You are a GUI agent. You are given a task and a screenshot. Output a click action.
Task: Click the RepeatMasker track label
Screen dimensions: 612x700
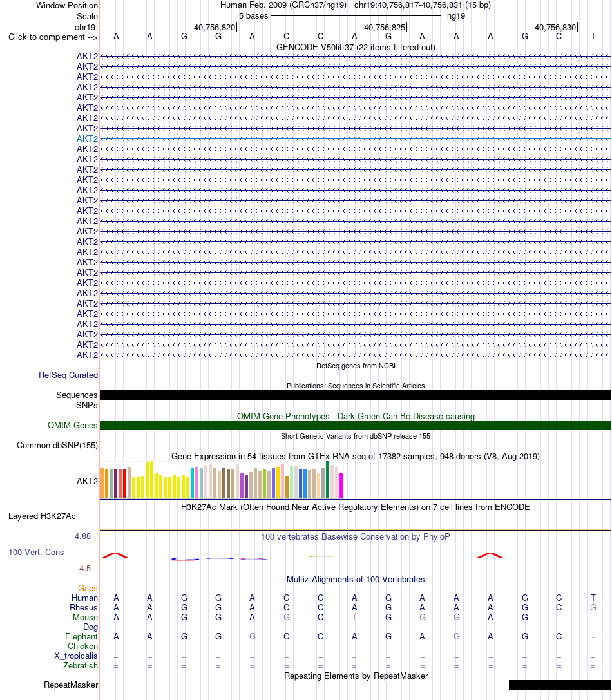tap(71, 685)
